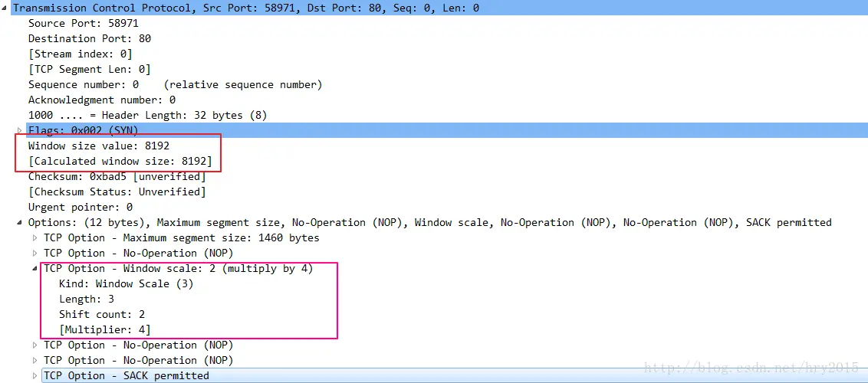Viewport: 868px width, 383px height.
Task: Select Window scale: 2 (multiply by 4) row
Action: pyautogui.click(x=178, y=269)
